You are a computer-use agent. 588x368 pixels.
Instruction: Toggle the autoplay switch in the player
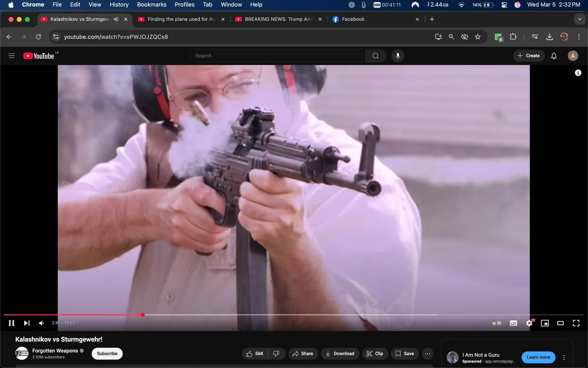(497, 323)
